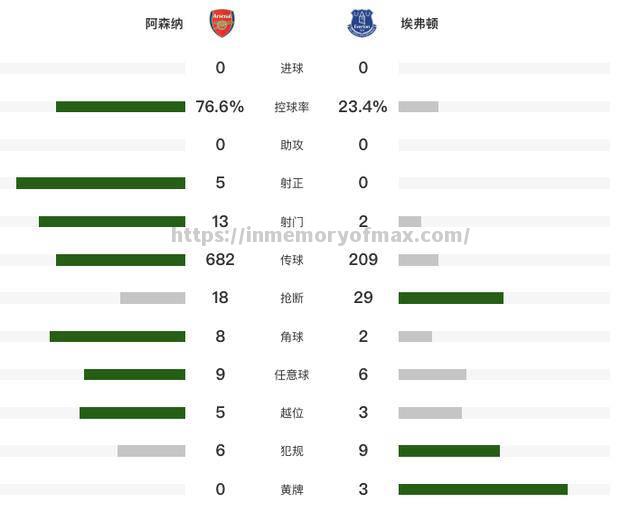Click Arsenal's 76.6% possession bar
Viewport: 640px width, 505px height.
click(x=120, y=107)
